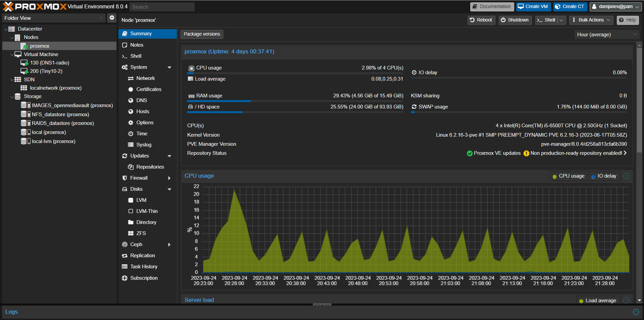Click the Shutdown button
Screen dimensions: 644x320
(515, 20)
